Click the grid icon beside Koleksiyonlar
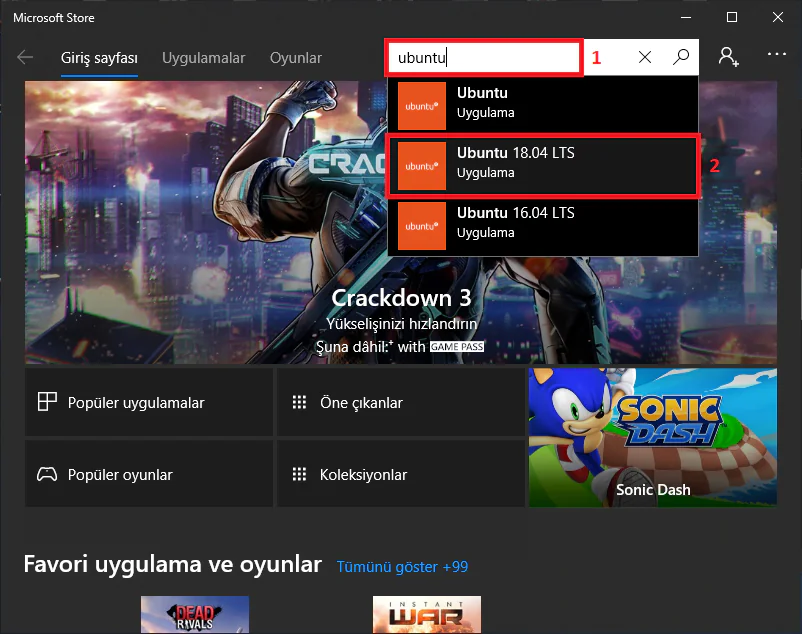This screenshot has width=802, height=634. pyautogui.click(x=299, y=474)
